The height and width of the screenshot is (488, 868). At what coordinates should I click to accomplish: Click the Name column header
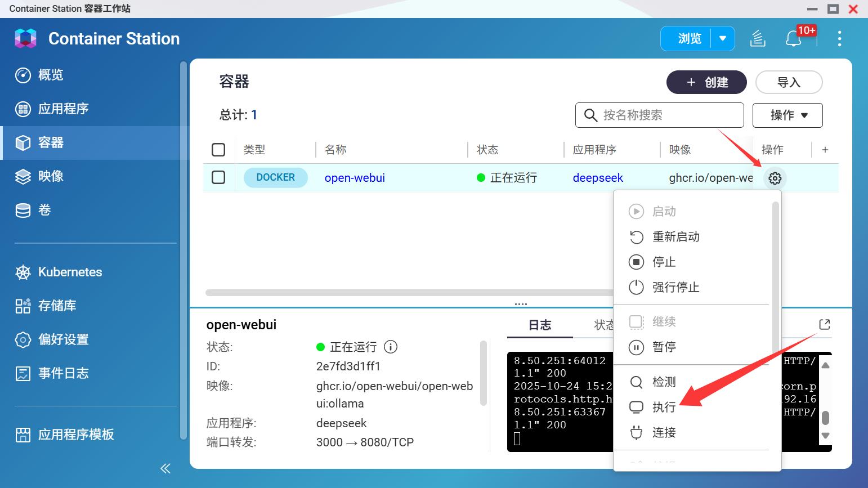point(335,150)
